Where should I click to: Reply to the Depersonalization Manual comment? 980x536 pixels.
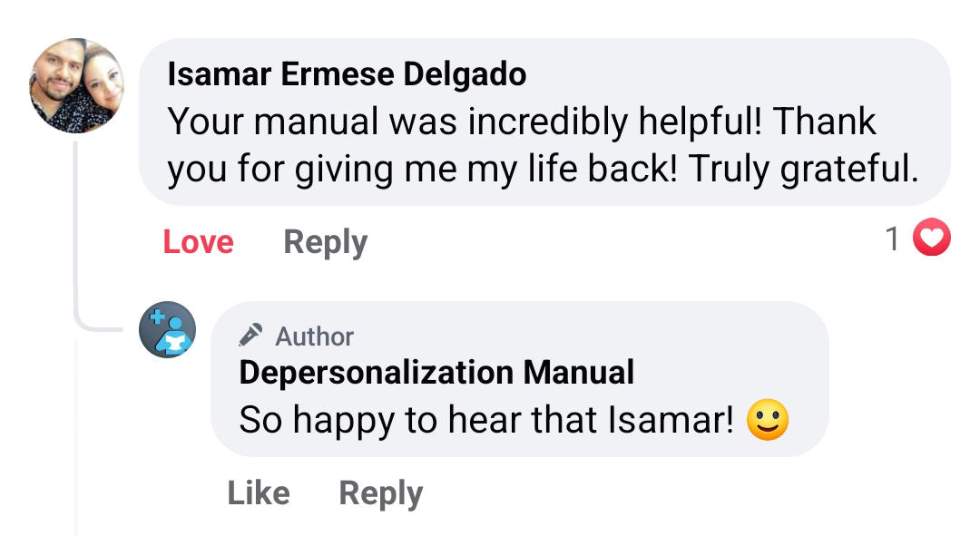click(380, 492)
